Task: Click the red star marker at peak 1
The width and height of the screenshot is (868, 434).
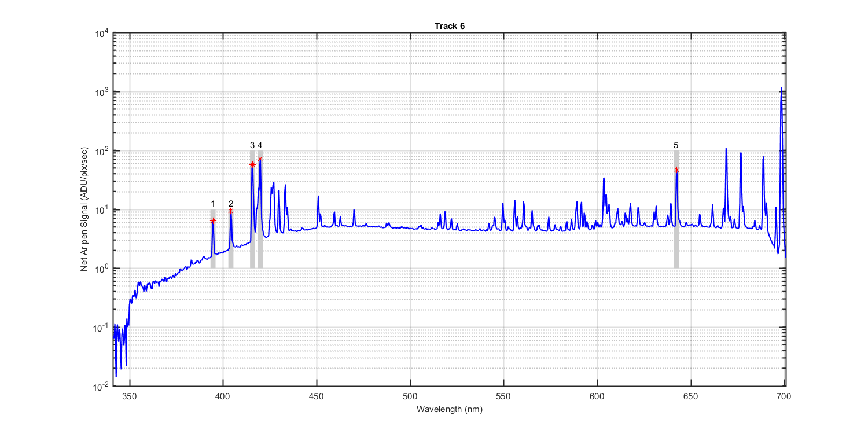Action: (x=213, y=220)
